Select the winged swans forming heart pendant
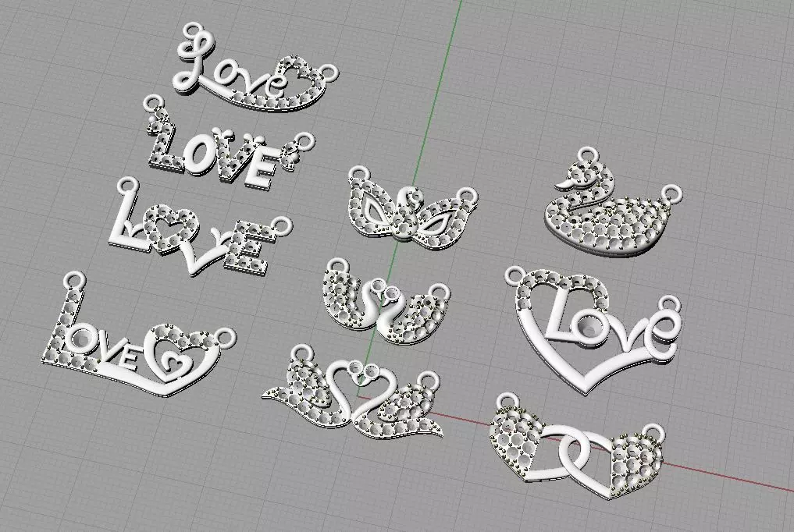Screen dimensions: 794x532 (353, 393)
